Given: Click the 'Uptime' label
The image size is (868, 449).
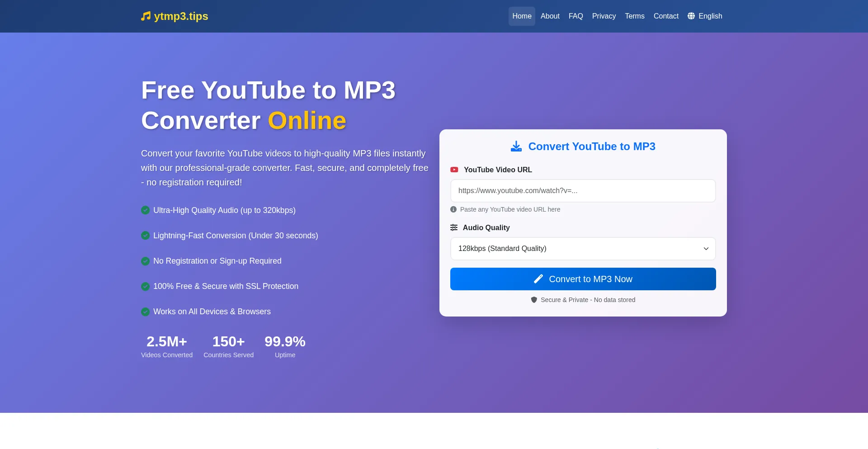Looking at the screenshot, I should click(285, 355).
